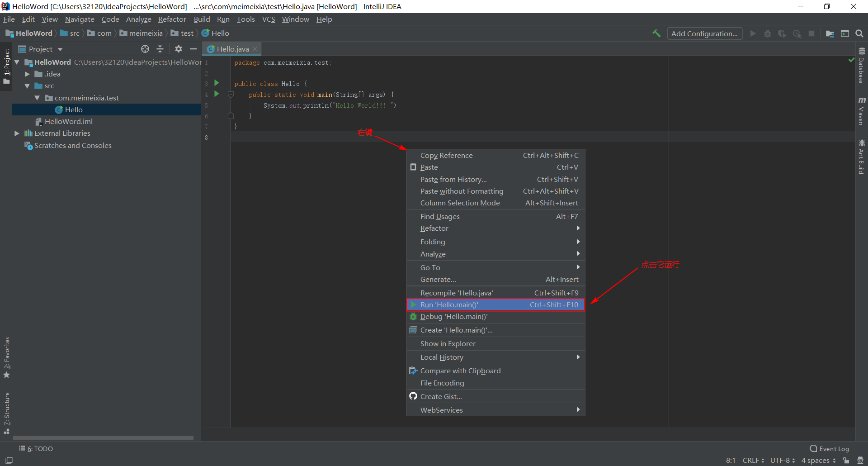Click the Run Anything toolbar icon
Screen dimensions: 868x466
(845, 33)
